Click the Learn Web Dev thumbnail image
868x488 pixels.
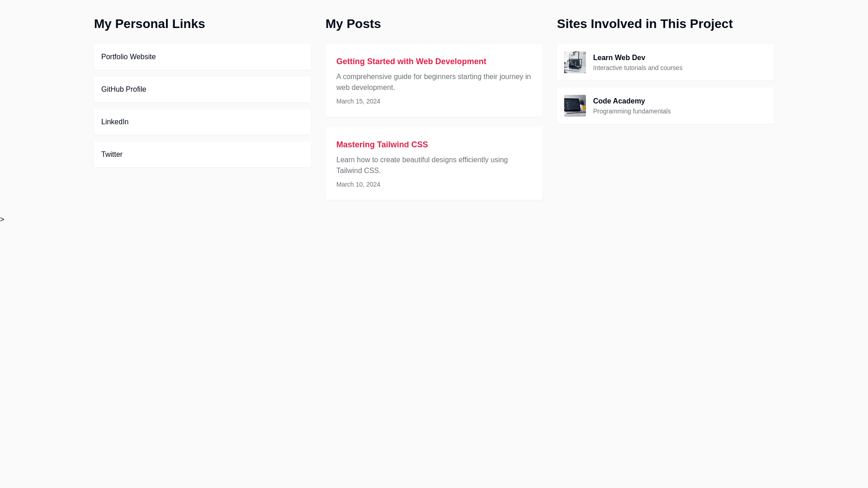click(x=575, y=62)
